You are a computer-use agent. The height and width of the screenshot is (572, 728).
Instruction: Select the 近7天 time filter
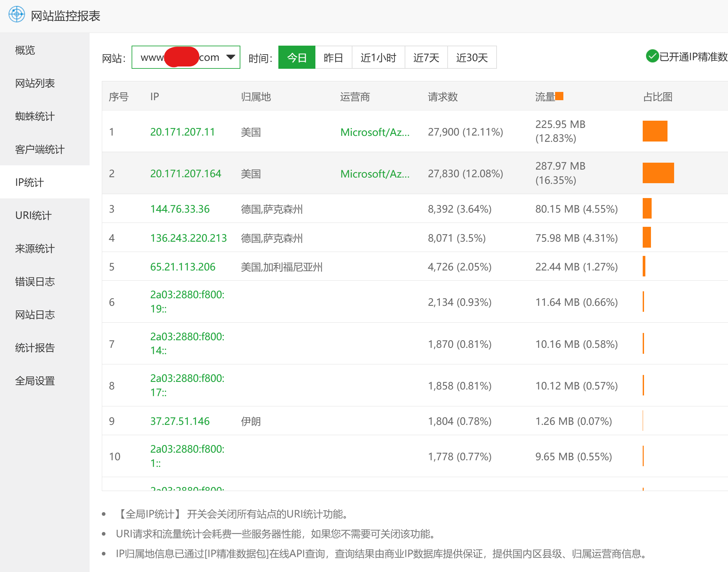click(426, 57)
